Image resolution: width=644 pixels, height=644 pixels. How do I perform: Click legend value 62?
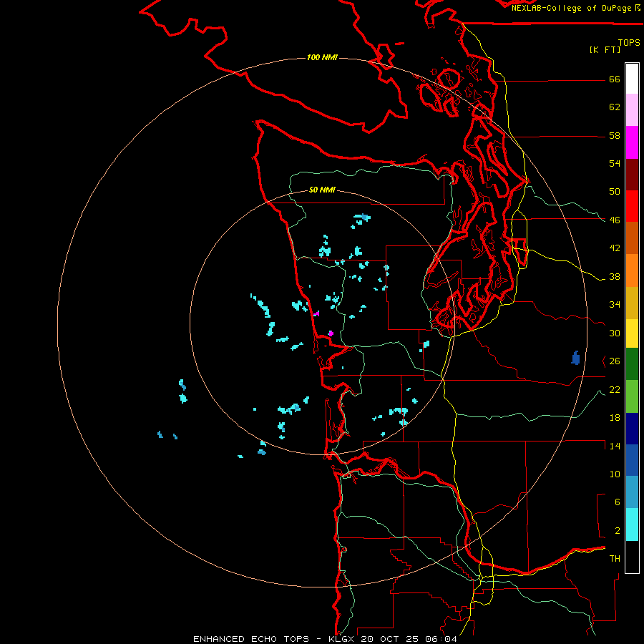click(615, 107)
